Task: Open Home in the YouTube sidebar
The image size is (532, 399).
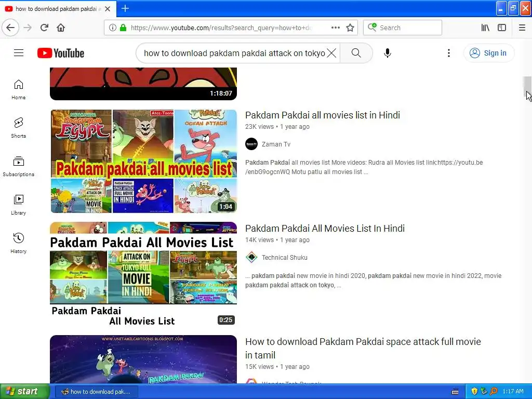Action: [x=18, y=89]
